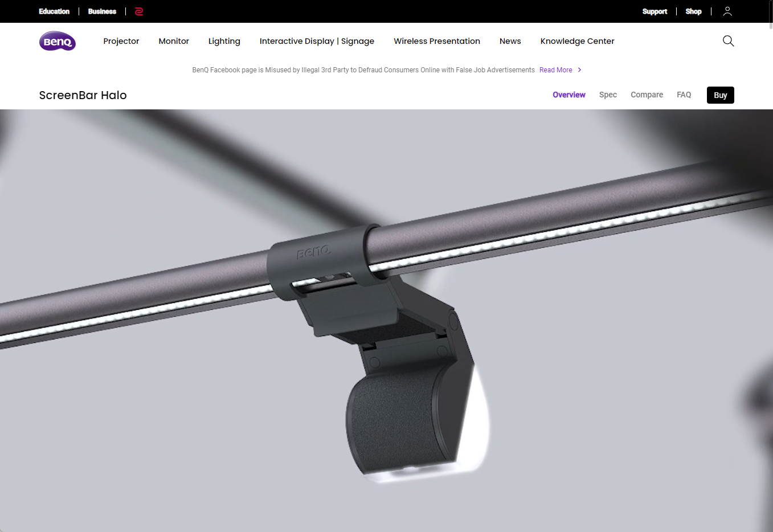Click the black Buy button
Image resolution: width=773 pixels, height=532 pixels.
coord(720,95)
